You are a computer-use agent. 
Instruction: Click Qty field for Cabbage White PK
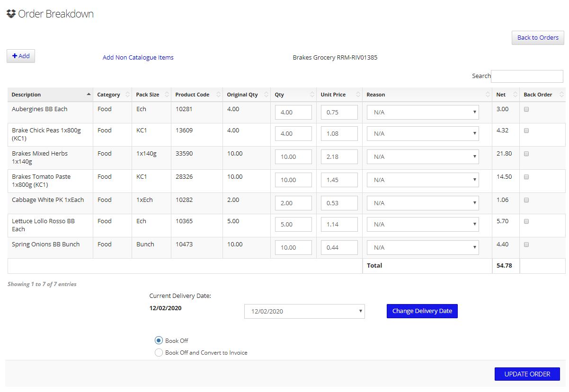click(293, 203)
